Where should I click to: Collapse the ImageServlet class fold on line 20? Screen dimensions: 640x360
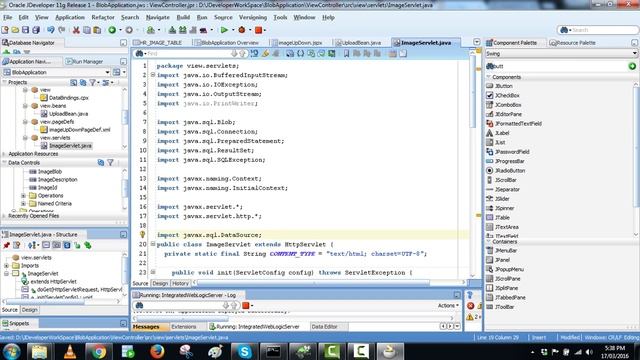tap(153, 244)
